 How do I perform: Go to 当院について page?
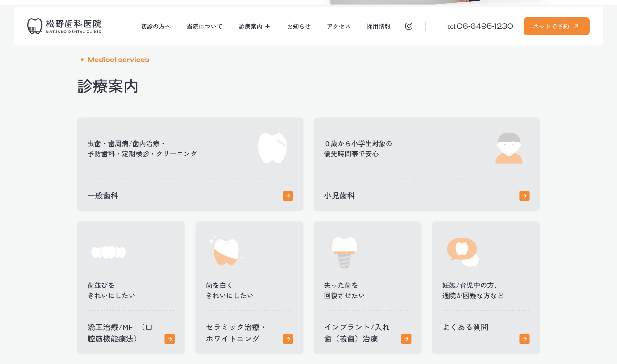[x=204, y=27]
